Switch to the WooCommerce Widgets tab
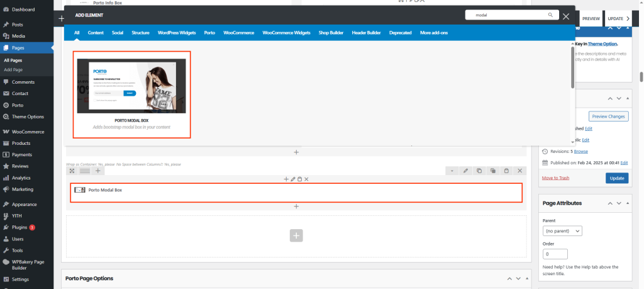The image size is (644, 289). click(286, 32)
